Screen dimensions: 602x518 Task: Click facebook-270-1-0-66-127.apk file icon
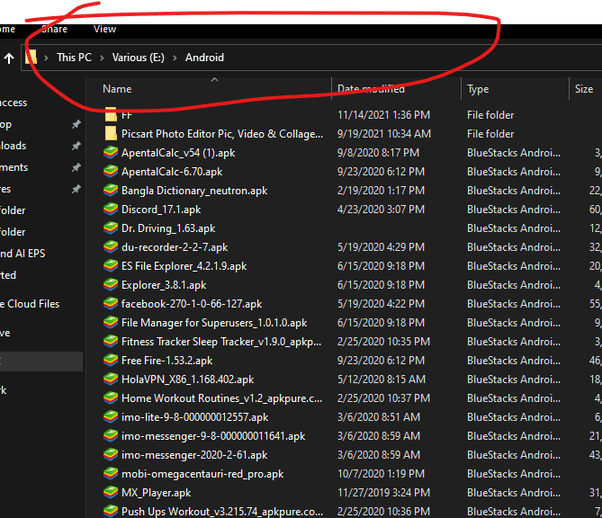pos(111,304)
